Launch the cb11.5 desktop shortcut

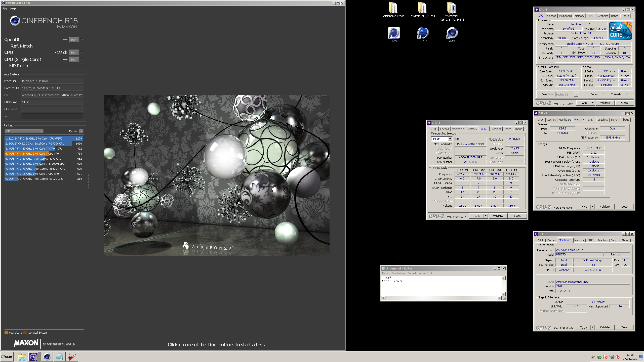(423, 35)
